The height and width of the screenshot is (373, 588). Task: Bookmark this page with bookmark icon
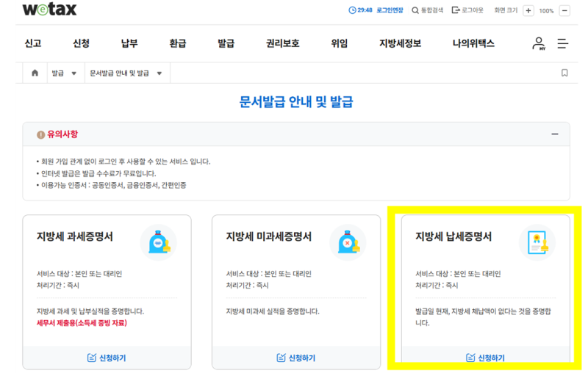(564, 73)
